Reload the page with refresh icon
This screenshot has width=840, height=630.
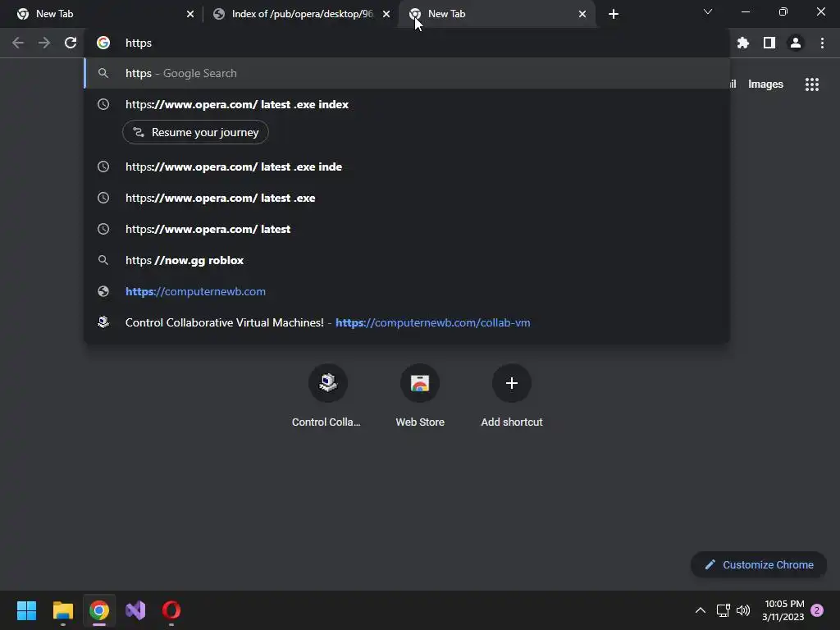coord(71,43)
